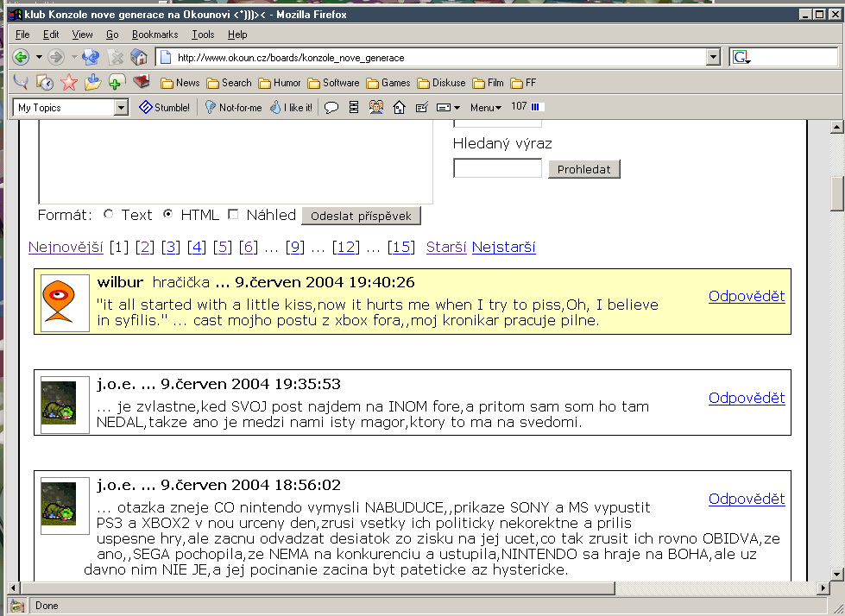Click the horizontal scrollbar thumb
This screenshot has height=616, width=845.
(318, 588)
